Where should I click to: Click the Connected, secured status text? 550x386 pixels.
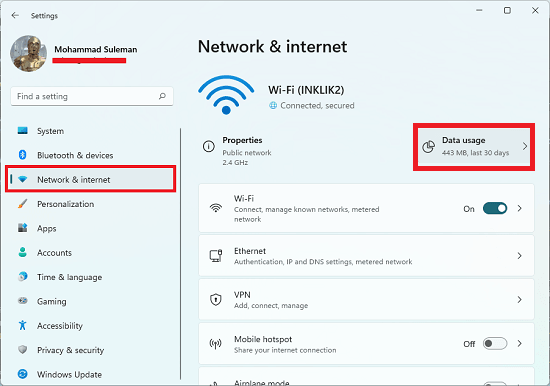pyautogui.click(x=317, y=106)
